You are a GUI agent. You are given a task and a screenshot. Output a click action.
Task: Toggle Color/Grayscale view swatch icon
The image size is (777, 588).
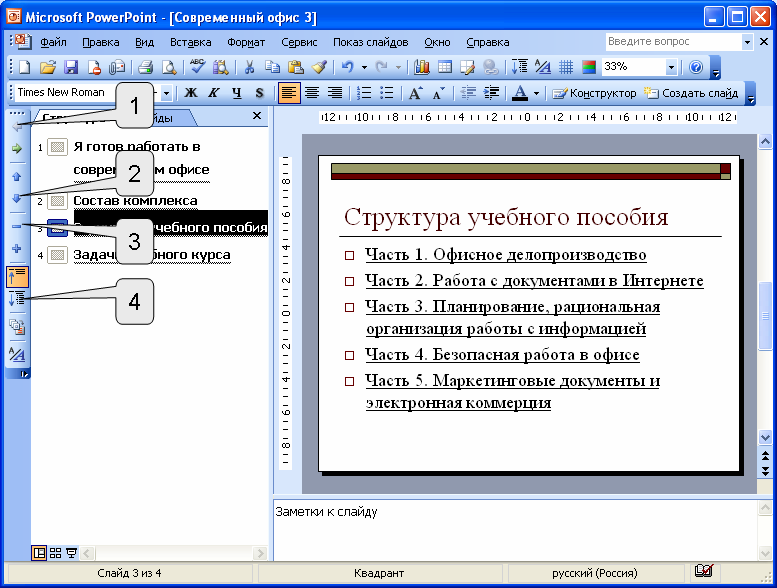pos(589,67)
